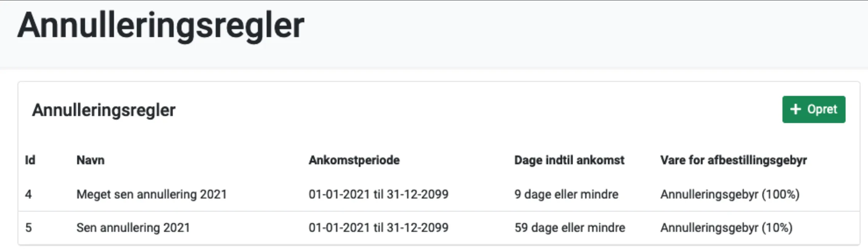The height and width of the screenshot is (251, 868).
Task: Click the name Sen annullering 2021
Action: tap(133, 228)
